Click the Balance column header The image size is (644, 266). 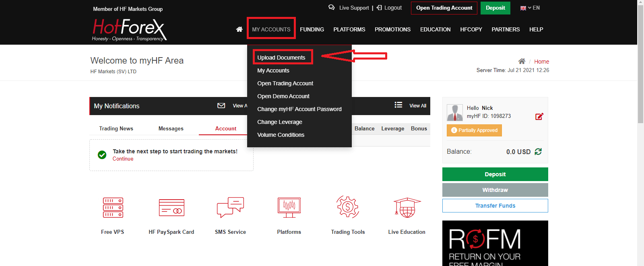click(x=365, y=128)
